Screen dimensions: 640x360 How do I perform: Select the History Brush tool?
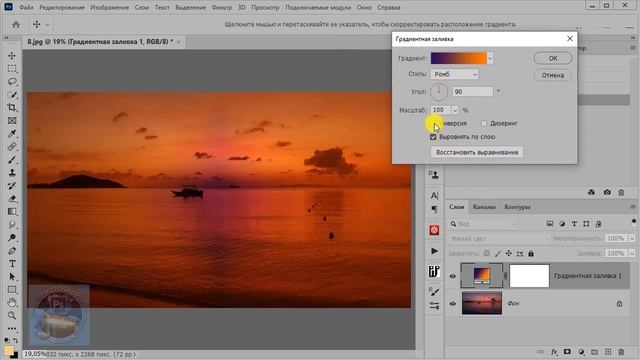(12, 186)
